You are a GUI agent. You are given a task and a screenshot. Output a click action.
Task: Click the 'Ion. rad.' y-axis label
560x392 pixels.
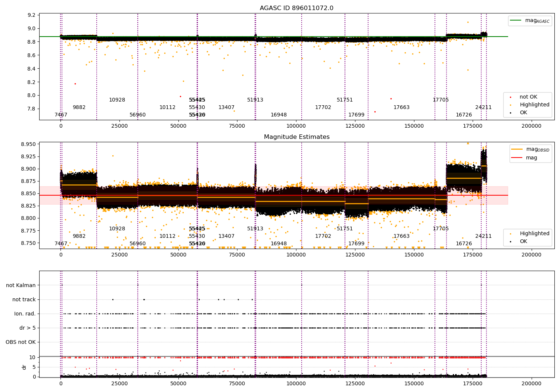(x=25, y=314)
